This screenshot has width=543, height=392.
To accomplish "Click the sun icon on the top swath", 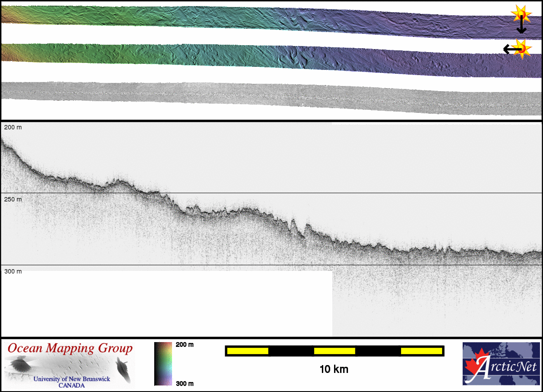I will pyautogui.click(x=520, y=14).
